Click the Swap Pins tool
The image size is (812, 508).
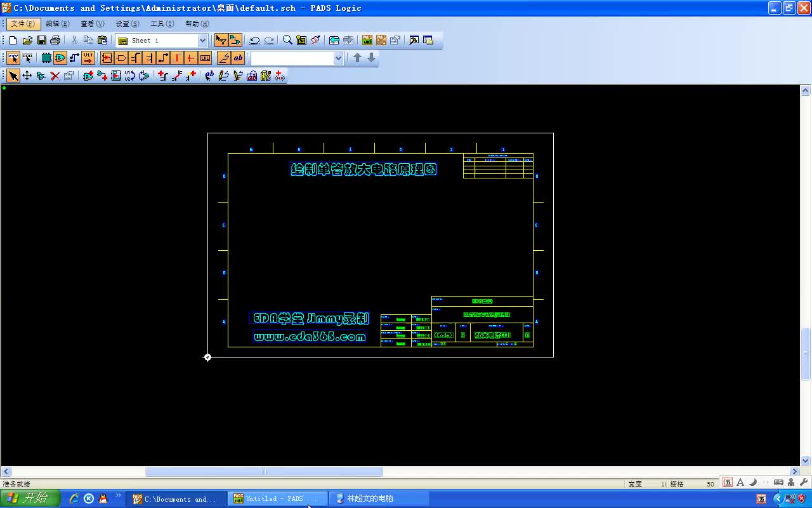[x=144, y=76]
